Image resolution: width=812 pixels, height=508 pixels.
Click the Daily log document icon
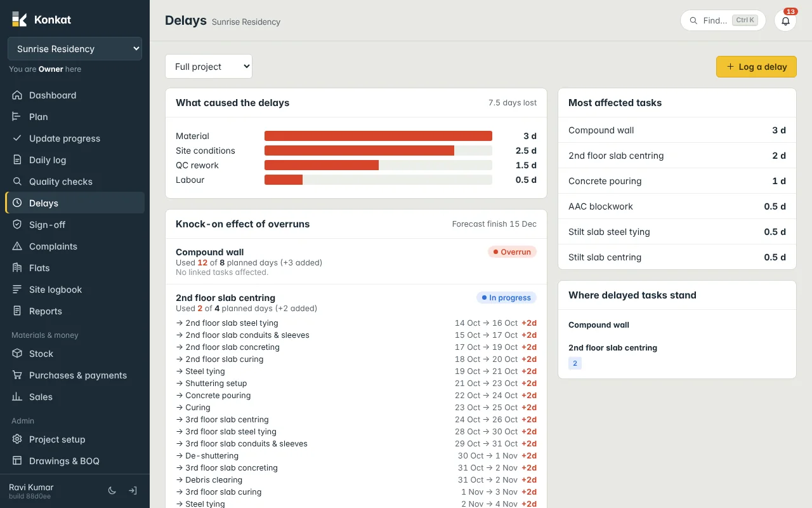pyautogui.click(x=17, y=160)
